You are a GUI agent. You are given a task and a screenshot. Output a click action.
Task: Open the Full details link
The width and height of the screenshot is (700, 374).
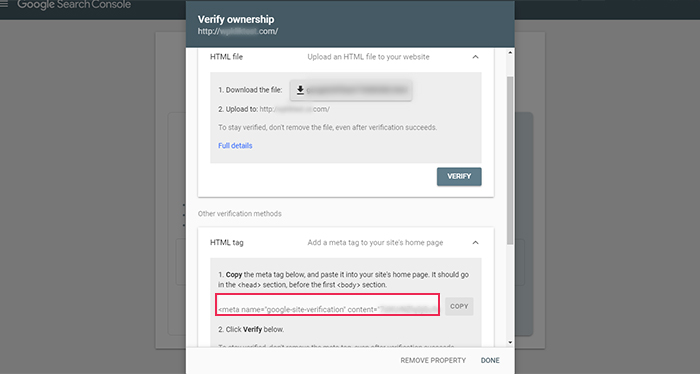tap(235, 145)
